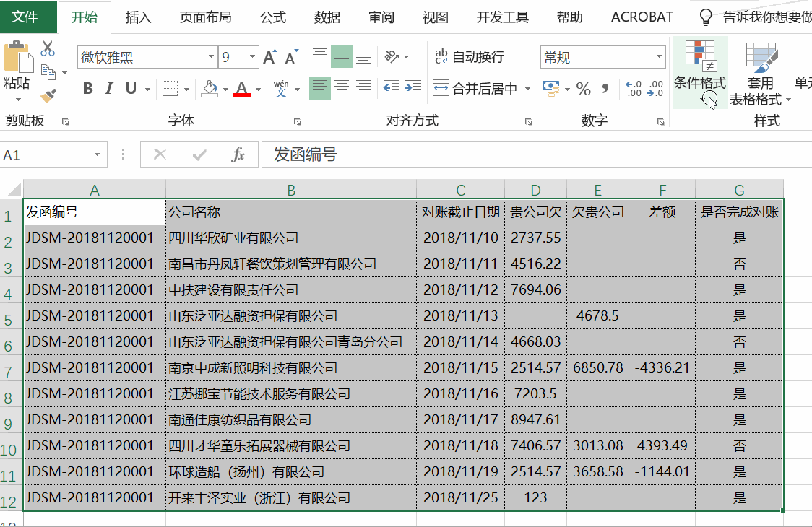Toggle Bold formatting
The width and height of the screenshot is (812, 527).
(88, 89)
